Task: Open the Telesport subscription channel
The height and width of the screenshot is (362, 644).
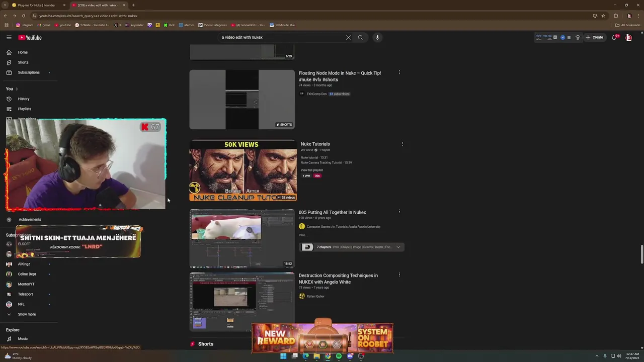Action: [x=25, y=294]
